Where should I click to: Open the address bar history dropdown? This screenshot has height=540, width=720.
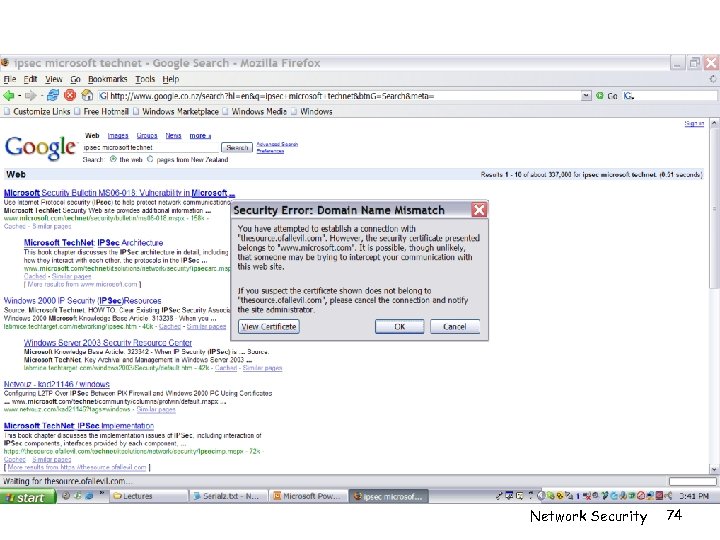(586, 96)
